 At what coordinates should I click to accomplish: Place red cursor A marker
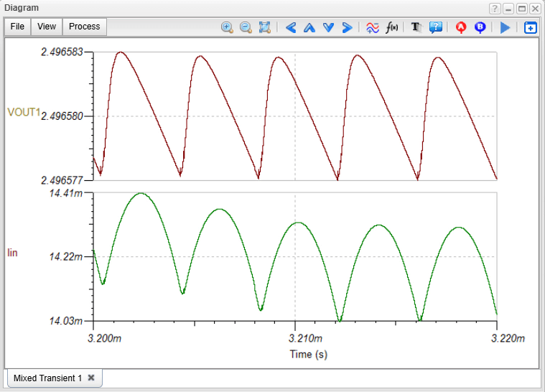[x=461, y=27]
